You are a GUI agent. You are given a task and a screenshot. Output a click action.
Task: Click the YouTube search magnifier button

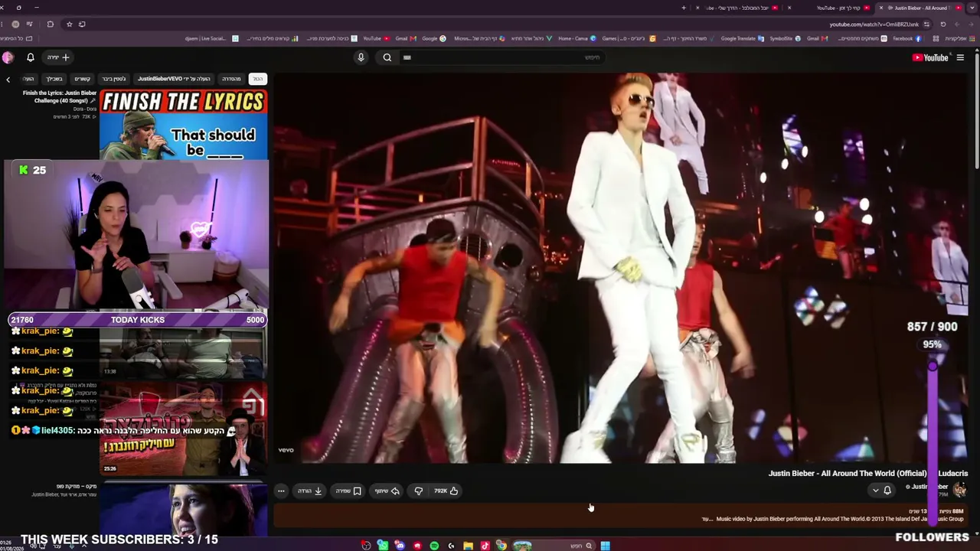(x=387, y=57)
